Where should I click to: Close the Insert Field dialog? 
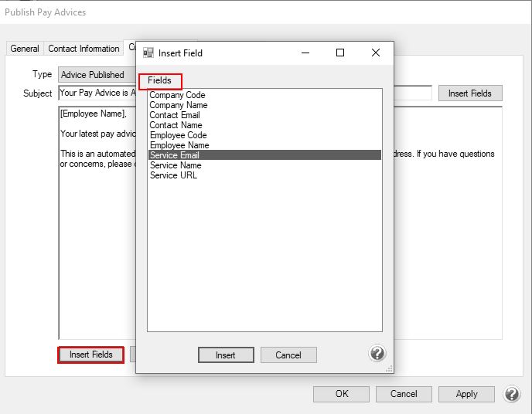(x=376, y=53)
